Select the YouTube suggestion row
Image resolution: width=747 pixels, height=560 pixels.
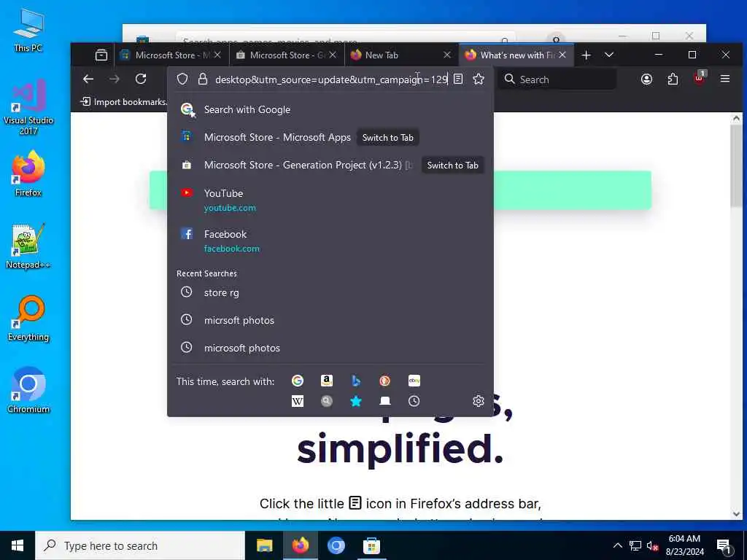330,200
